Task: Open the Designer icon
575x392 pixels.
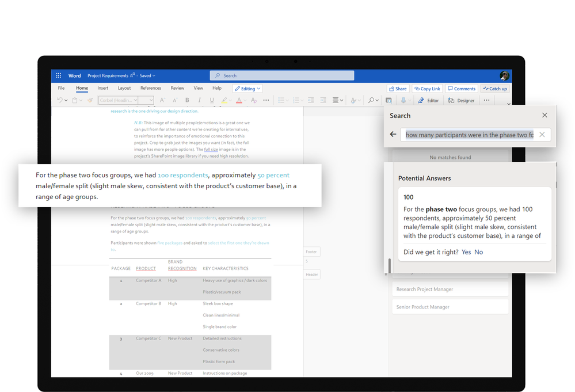Action: [x=451, y=100]
